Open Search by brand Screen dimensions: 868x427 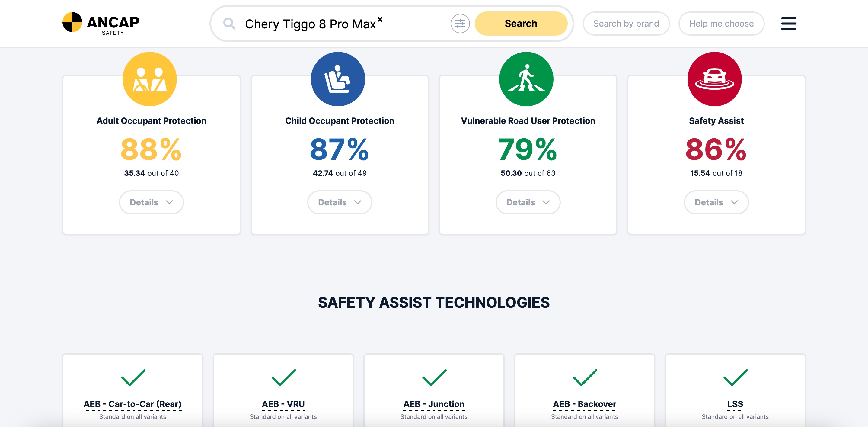pyautogui.click(x=626, y=24)
